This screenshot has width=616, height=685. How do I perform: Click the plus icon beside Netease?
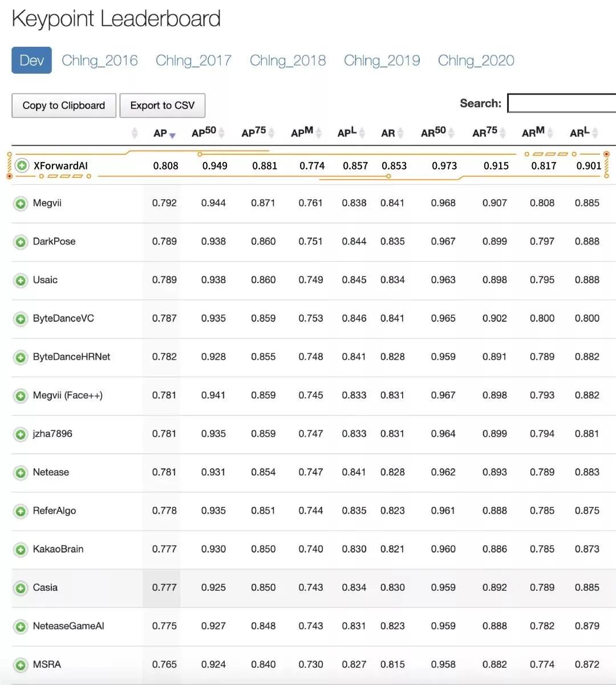21,473
